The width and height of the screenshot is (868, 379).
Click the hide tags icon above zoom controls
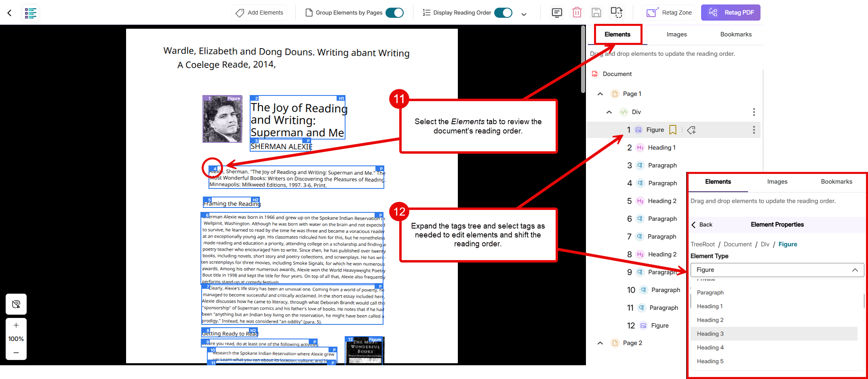(x=16, y=304)
